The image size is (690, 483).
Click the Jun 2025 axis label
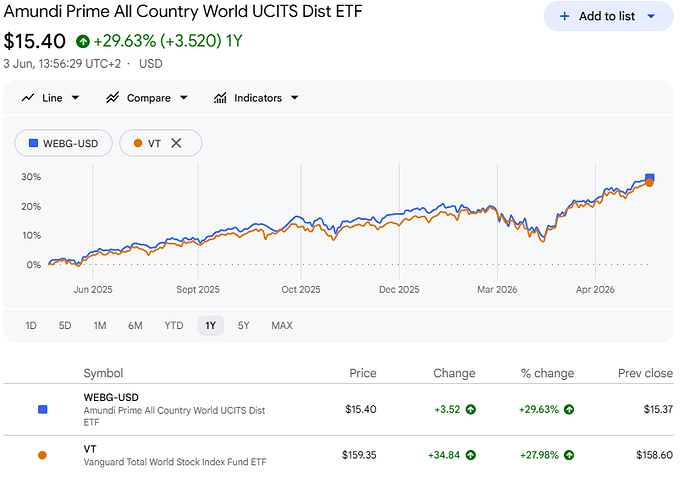(x=93, y=289)
